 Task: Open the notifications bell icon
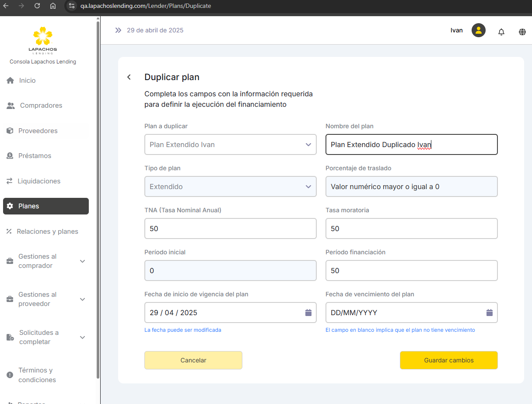click(501, 32)
